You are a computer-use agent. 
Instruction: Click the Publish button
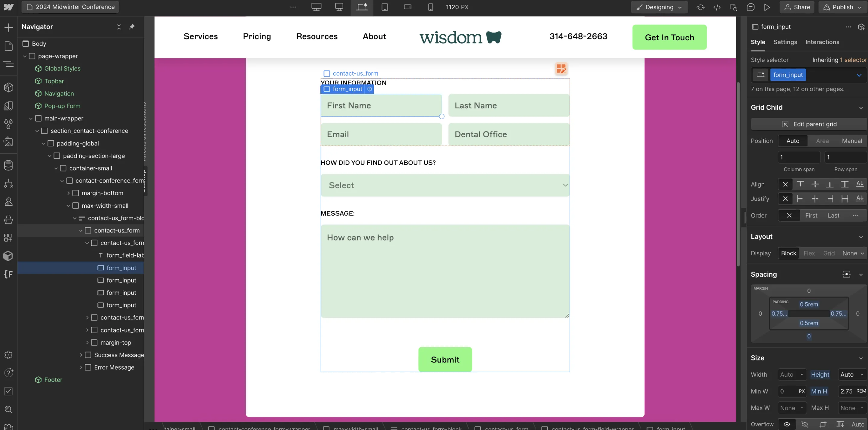[842, 7]
